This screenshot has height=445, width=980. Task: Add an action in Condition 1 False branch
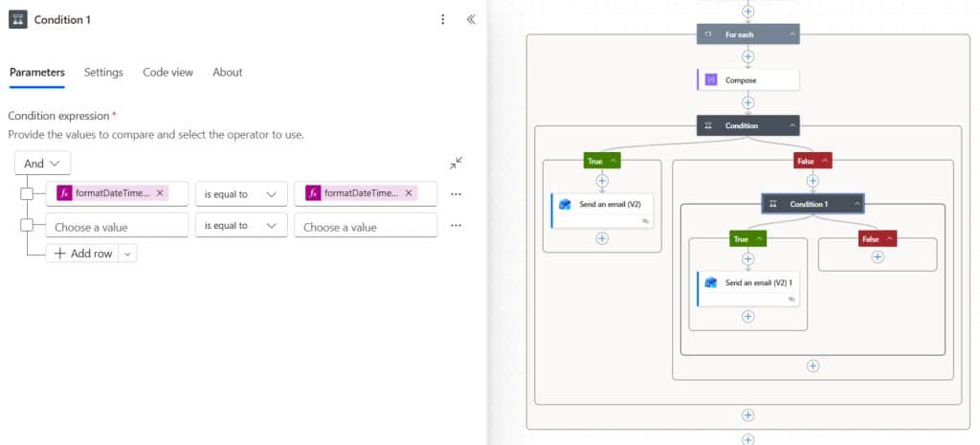878,256
